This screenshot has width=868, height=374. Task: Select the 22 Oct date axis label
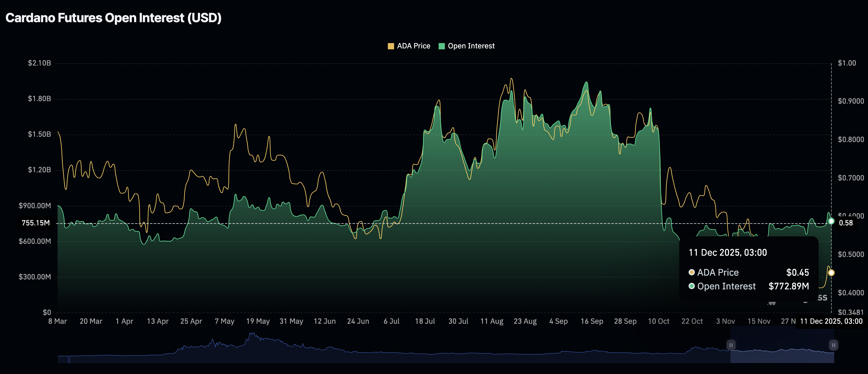pyautogui.click(x=692, y=321)
